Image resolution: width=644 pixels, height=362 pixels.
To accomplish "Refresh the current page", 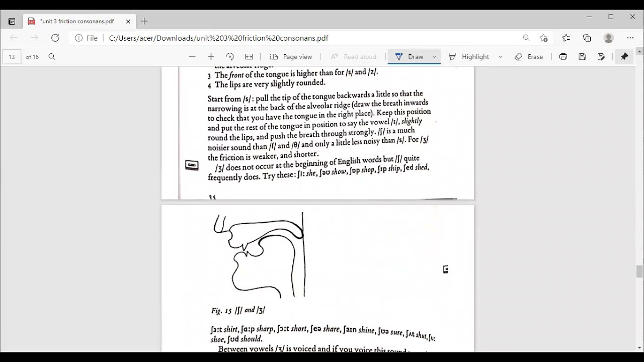I will 55,38.
